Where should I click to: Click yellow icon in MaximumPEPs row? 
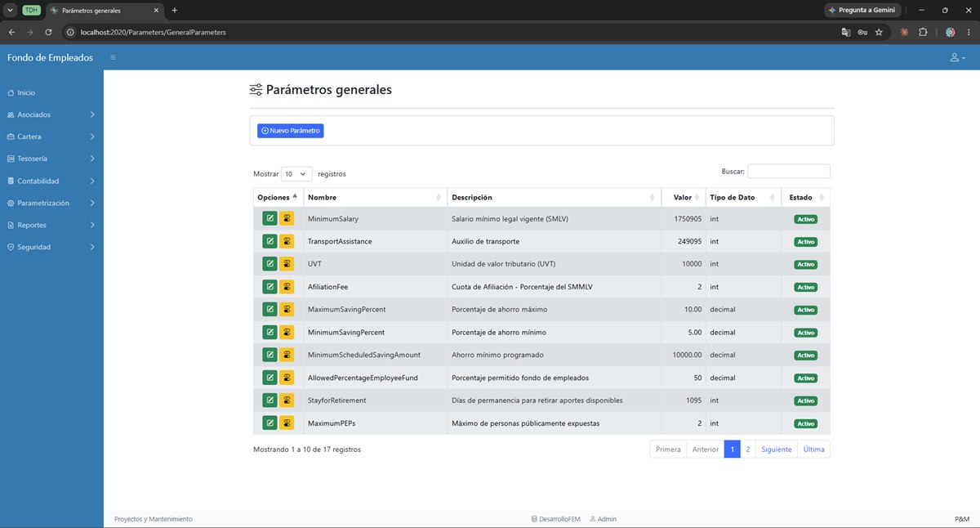coord(287,423)
